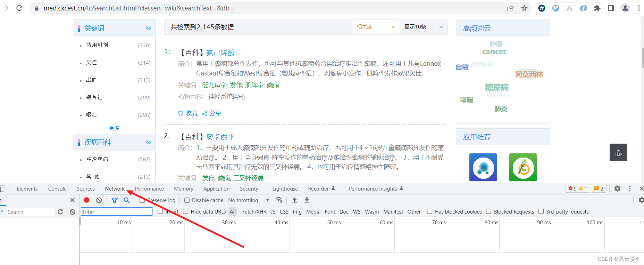Viewport: 644px width, 265px height.
Task: Bookmark this page with the star icon
Action: [x=524, y=8]
